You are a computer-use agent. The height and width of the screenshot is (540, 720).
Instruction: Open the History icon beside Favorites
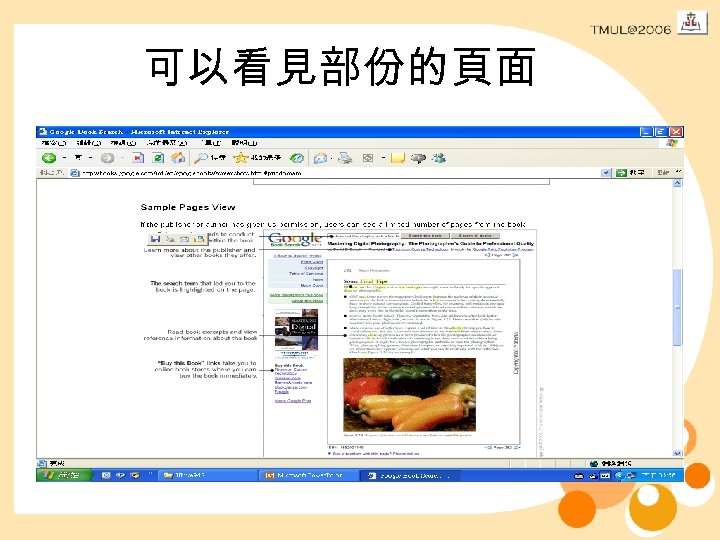pos(297,158)
